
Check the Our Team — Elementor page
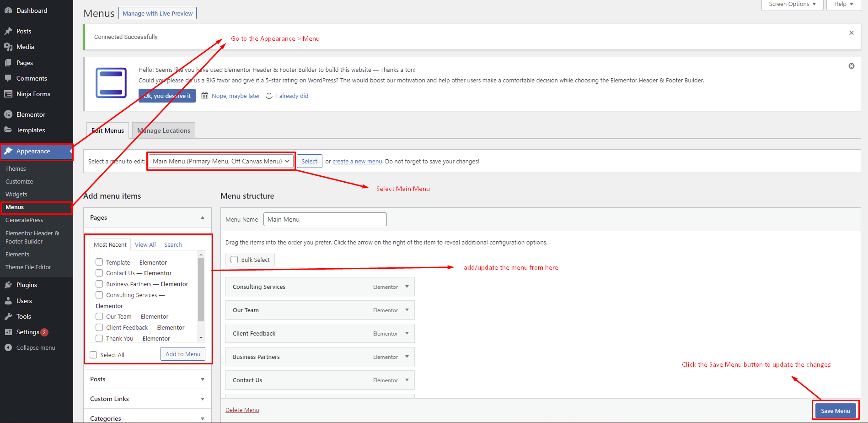(99, 316)
